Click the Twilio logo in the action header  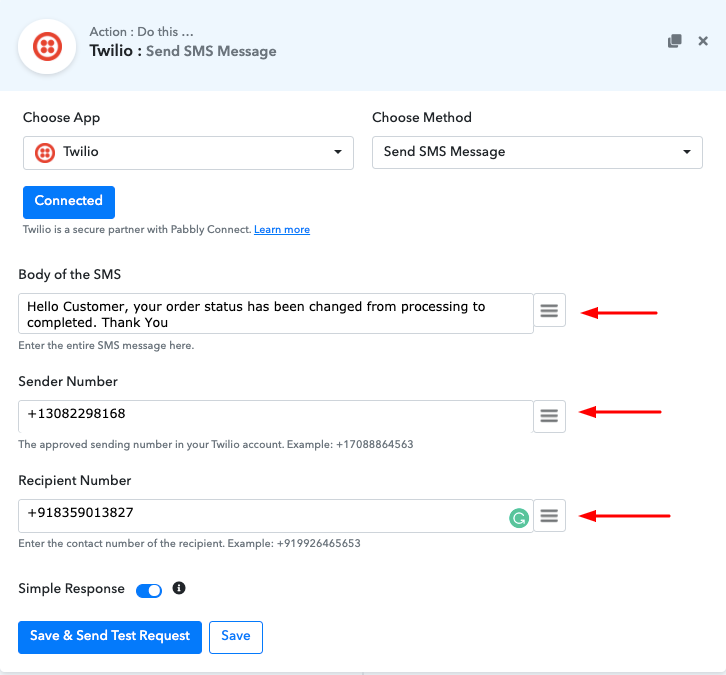(x=47, y=46)
